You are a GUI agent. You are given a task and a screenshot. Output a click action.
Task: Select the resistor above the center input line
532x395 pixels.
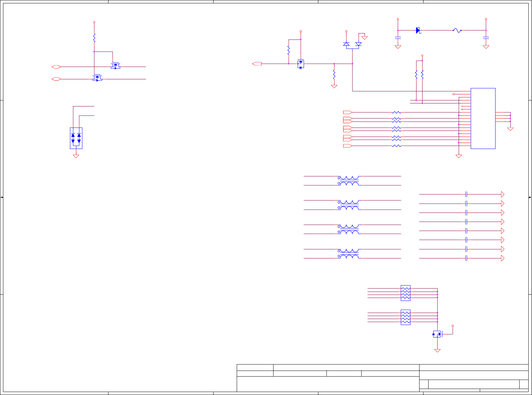point(289,50)
